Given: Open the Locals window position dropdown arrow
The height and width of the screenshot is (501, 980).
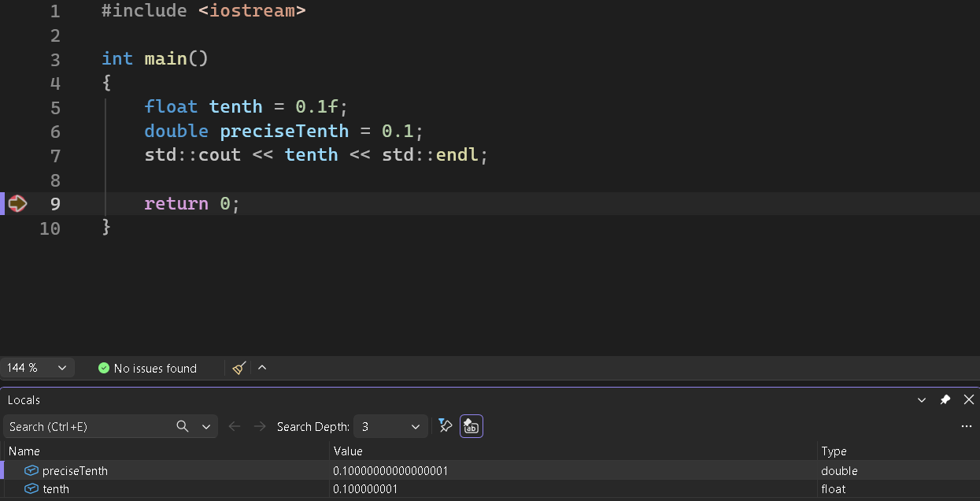Looking at the screenshot, I should point(922,400).
